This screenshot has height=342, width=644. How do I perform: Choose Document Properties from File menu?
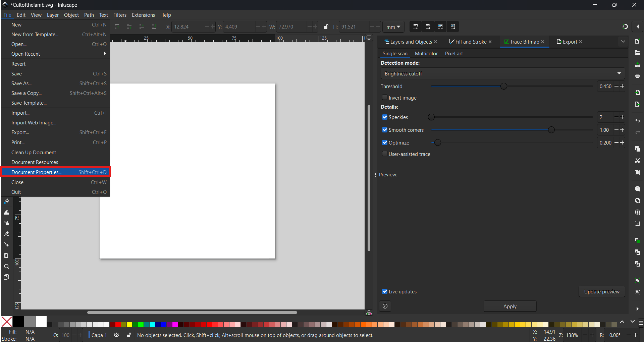pyautogui.click(x=56, y=172)
